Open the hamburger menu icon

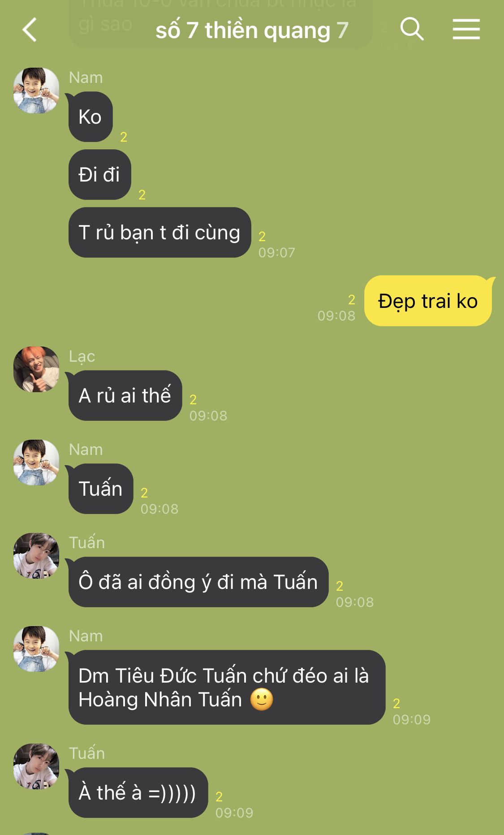pos(466,29)
